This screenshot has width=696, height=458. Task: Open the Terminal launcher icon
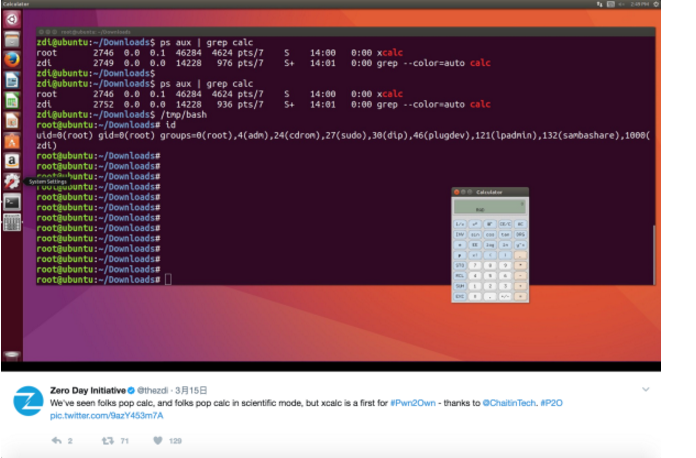tap(12, 202)
